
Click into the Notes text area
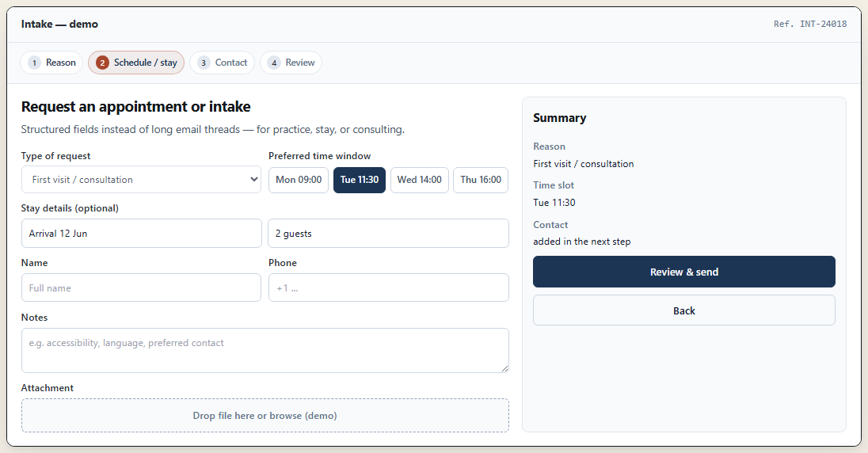click(265, 351)
